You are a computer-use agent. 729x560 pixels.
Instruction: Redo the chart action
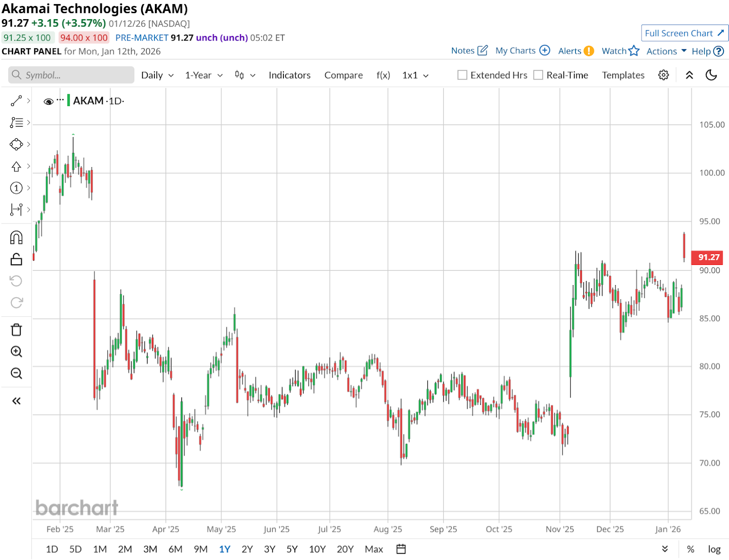pyautogui.click(x=16, y=303)
